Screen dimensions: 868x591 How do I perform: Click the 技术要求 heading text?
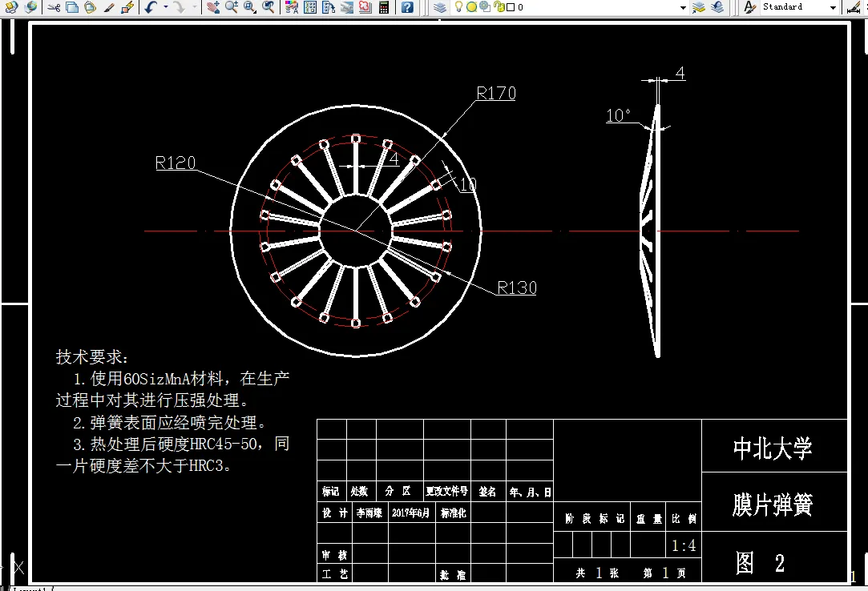tap(92, 357)
